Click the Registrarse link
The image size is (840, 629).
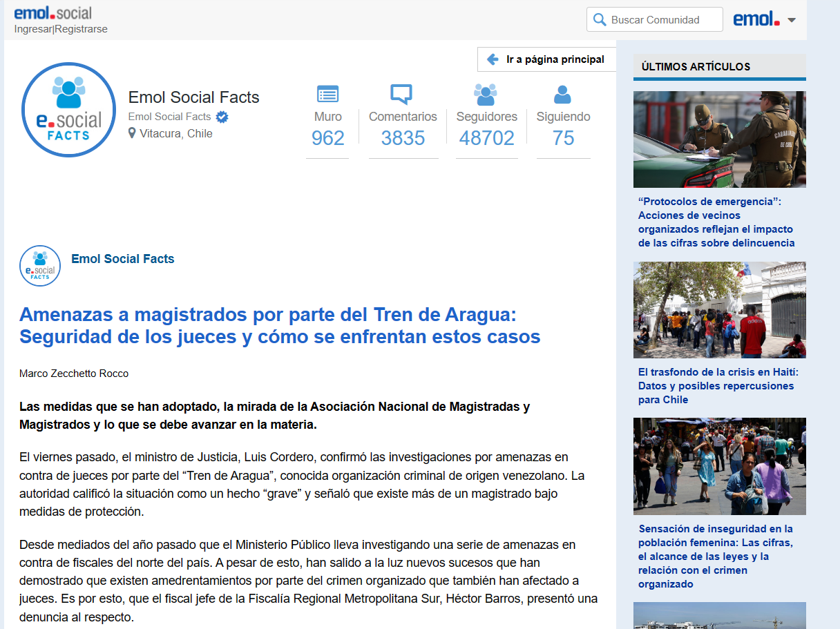(82, 29)
